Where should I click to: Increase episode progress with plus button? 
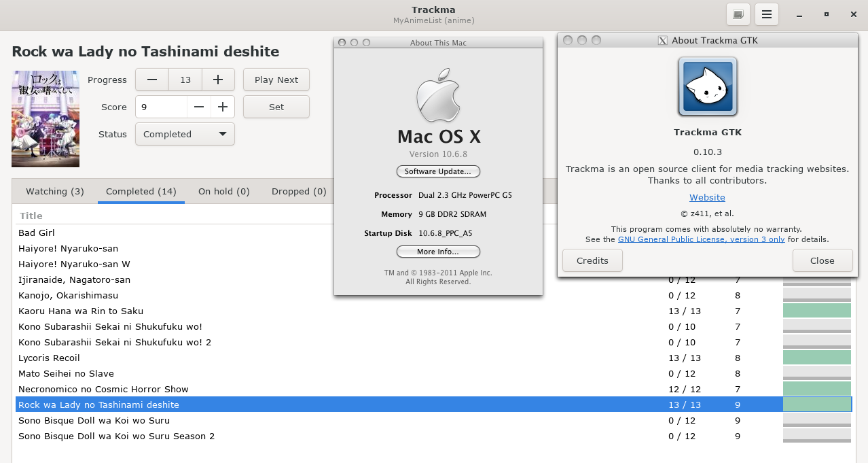click(218, 80)
